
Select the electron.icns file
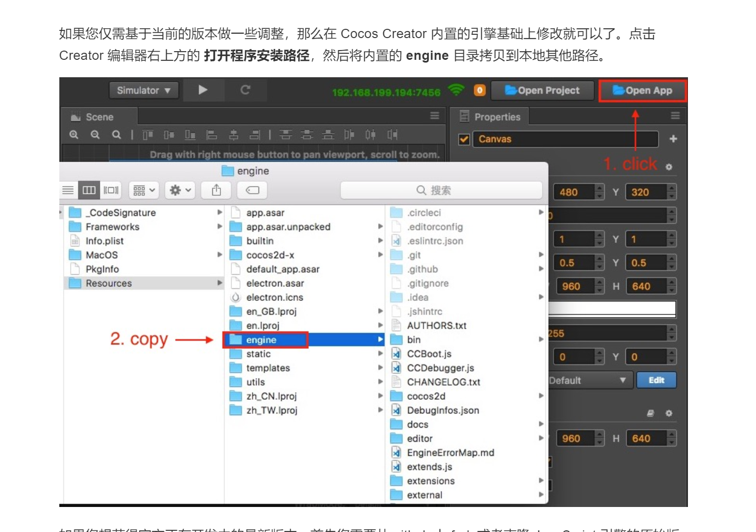pos(304,298)
